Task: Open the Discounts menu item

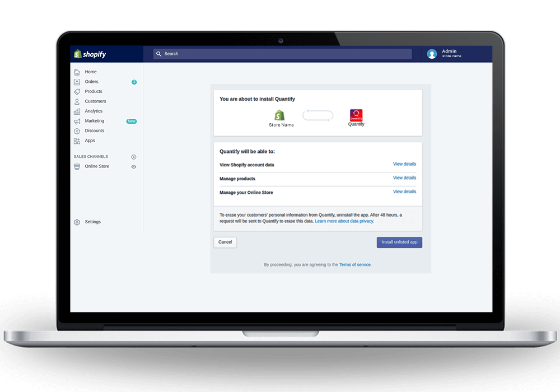Action: 95,130
